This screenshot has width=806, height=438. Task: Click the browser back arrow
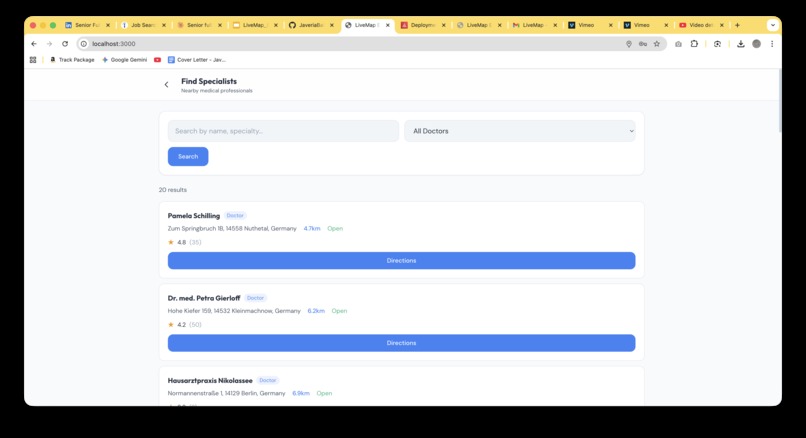(34, 44)
